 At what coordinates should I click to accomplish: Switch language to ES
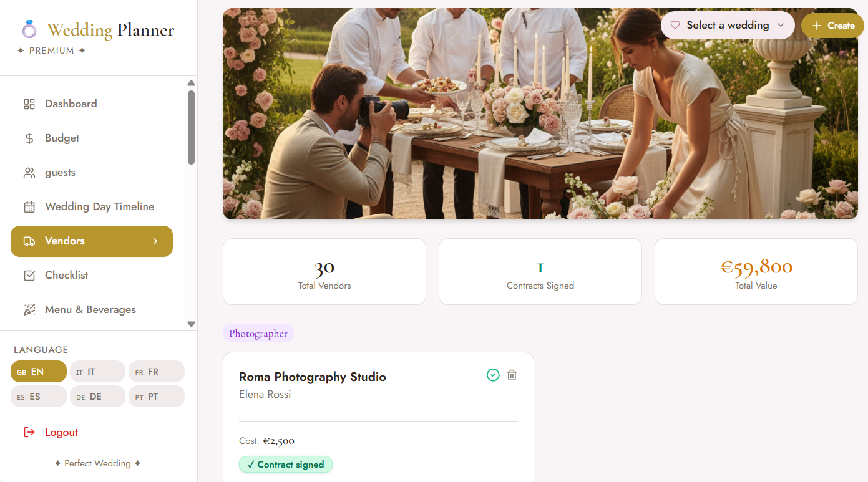coord(39,397)
